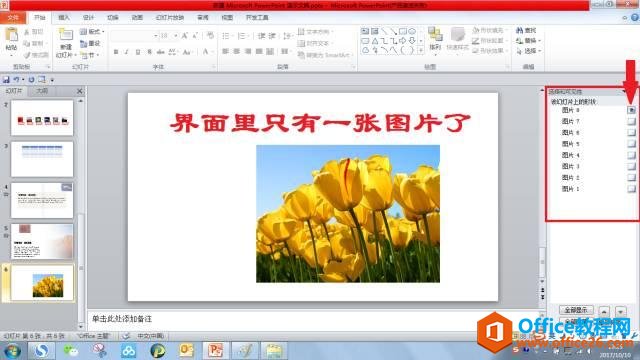Select slide 2 thumbnail
This screenshot has height=360, width=640.
click(42, 118)
